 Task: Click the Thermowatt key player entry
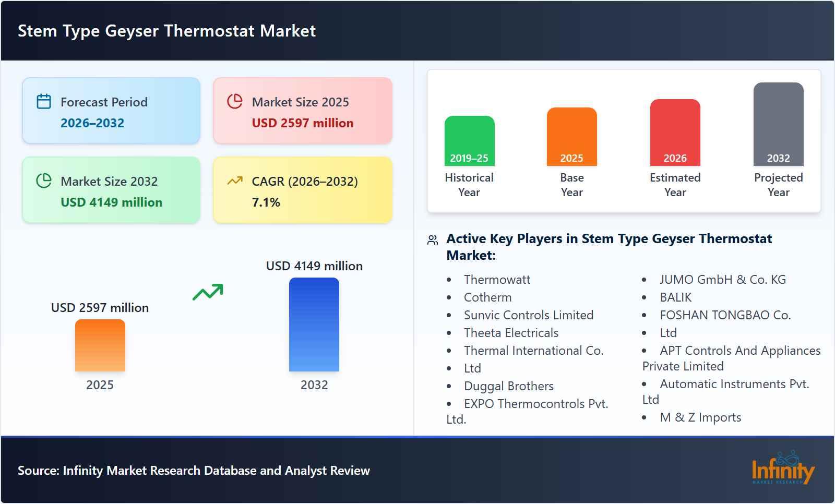[x=496, y=280]
